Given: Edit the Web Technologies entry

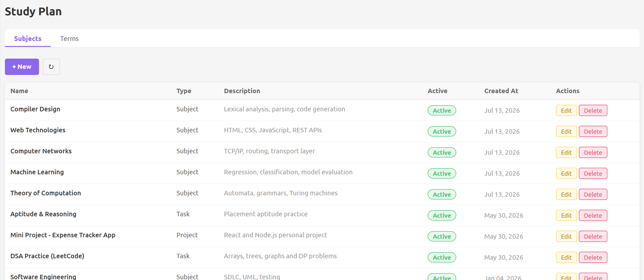Looking at the screenshot, I should (x=566, y=132).
